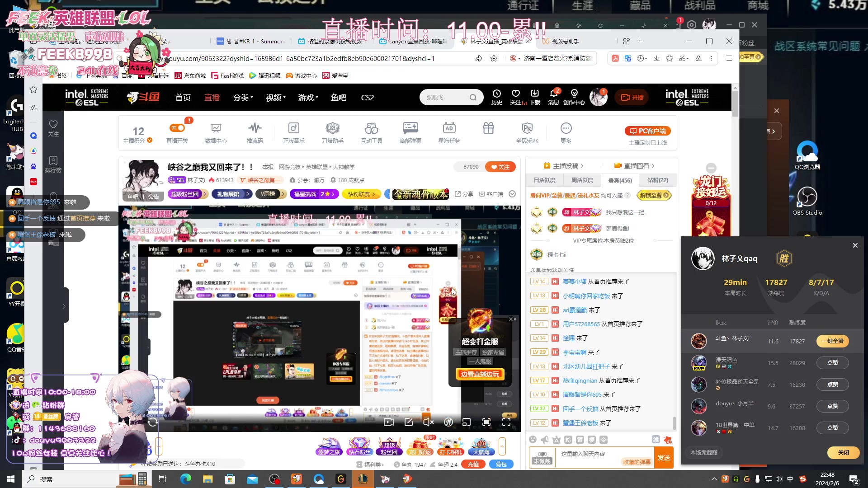The width and height of the screenshot is (868, 488).
Task: Click the gift box icon in streamer toolbar
Action: (488, 128)
